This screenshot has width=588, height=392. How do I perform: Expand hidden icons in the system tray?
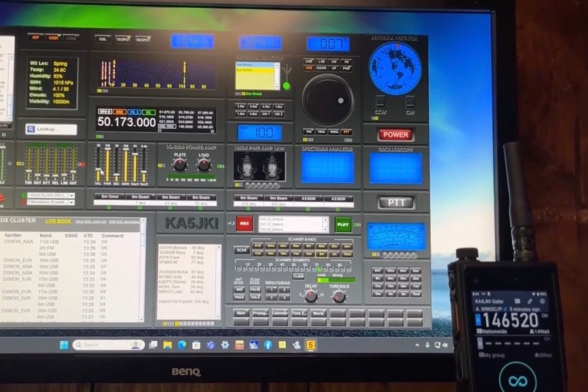(x=417, y=344)
